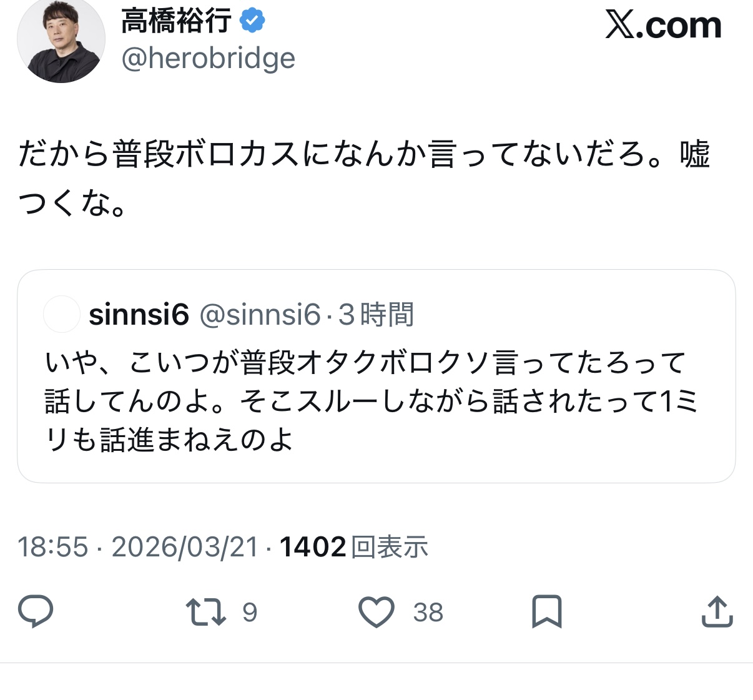Screen dimensions: 753x700
Task: Click the blue verified badge
Action: click(x=252, y=21)
